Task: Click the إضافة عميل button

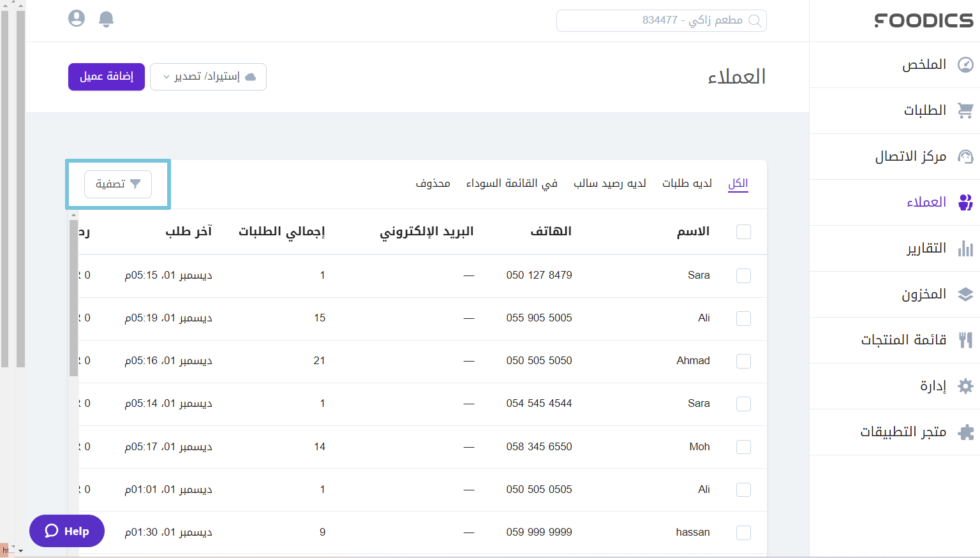Action: (x=106, y=76)
